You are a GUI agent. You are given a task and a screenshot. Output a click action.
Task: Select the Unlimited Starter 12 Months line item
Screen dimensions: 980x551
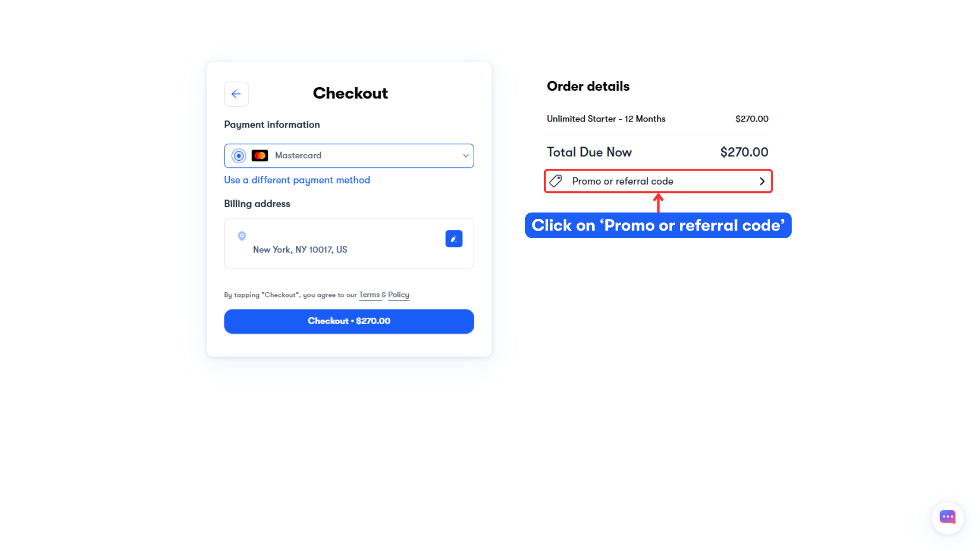pos(606,118)
